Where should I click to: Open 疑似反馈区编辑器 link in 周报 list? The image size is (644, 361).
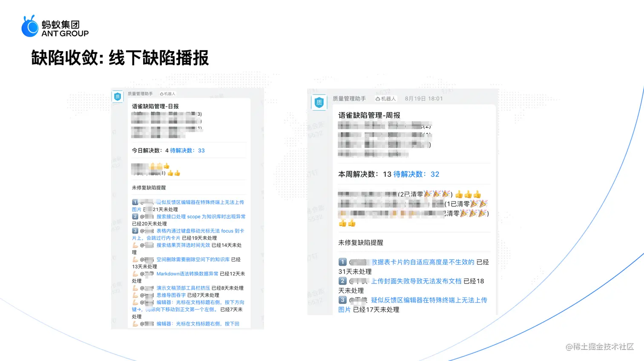click(x=413, y=305)
